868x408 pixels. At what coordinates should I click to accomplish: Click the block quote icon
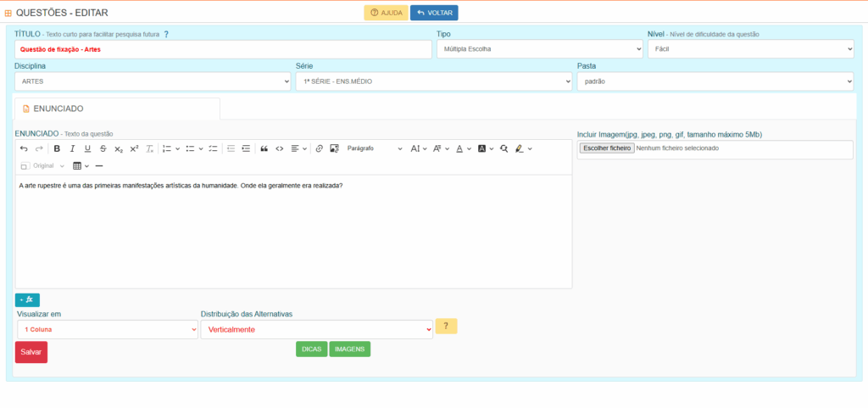click(x=264, y=148)
